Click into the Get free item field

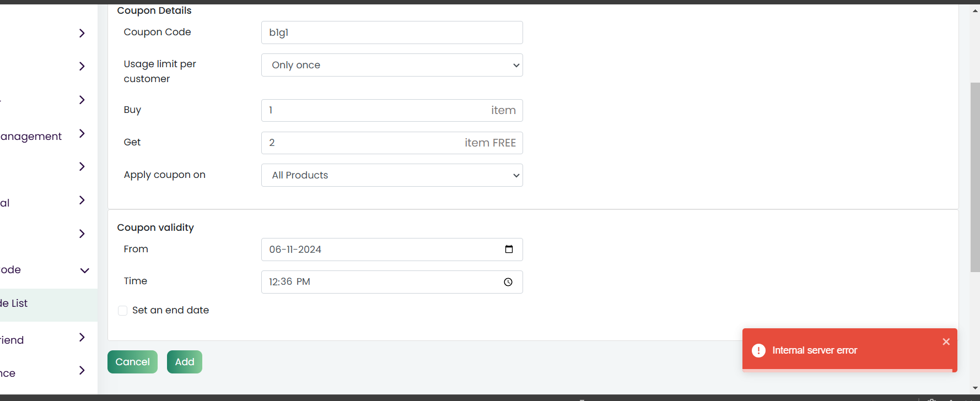coord(392,143)
